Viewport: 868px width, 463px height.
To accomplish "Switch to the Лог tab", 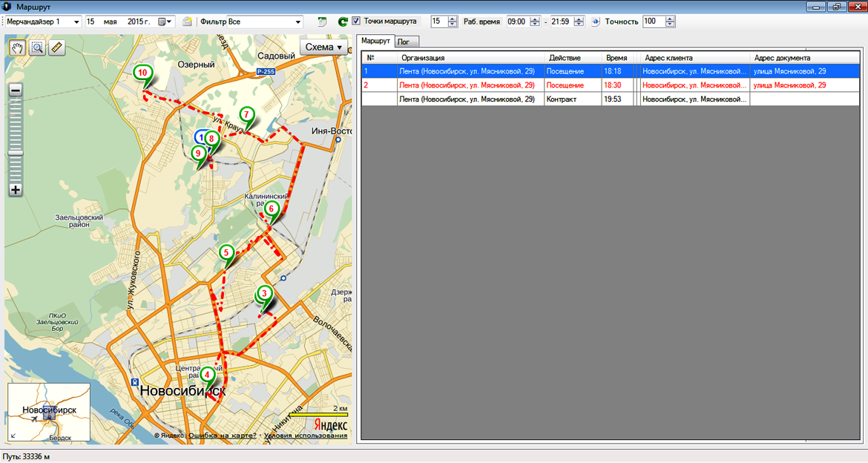I will coord(405,42).
